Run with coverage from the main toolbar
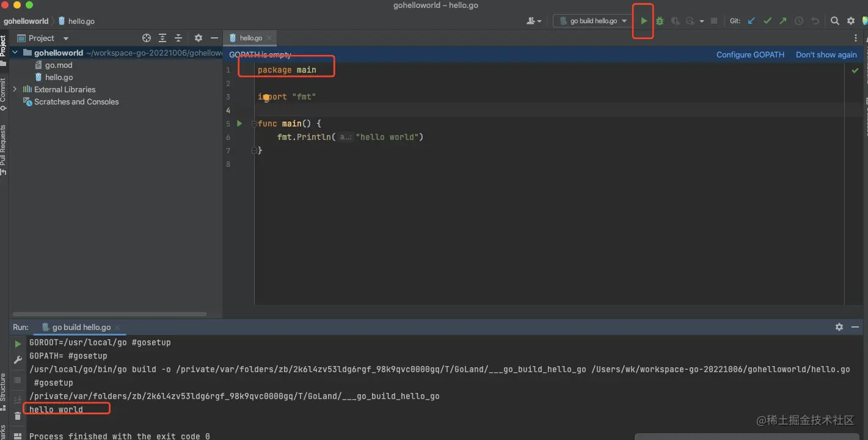868x440 pixels. 675,21
